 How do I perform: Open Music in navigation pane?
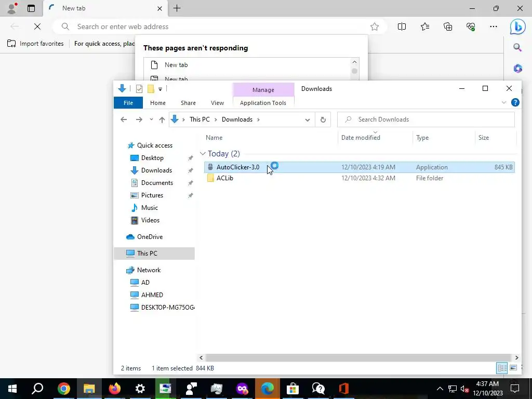tap(149, 208)
